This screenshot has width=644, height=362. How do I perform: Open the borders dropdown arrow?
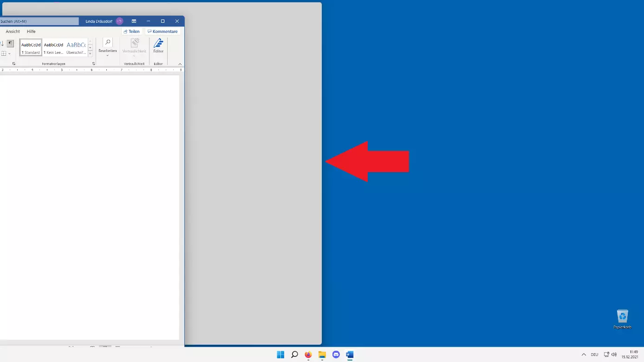[x=9, y=54]
